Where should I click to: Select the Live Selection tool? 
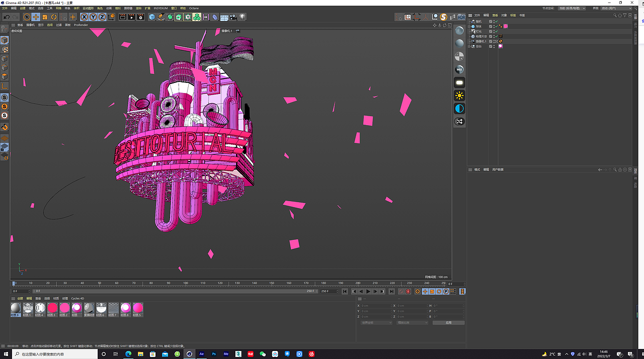27,17
